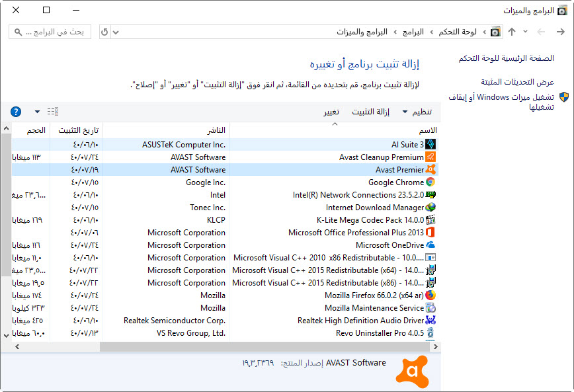Screen dimensions: 574x392
Task: Click the control panel icon in address bar
Action: (x=495, y=32)
